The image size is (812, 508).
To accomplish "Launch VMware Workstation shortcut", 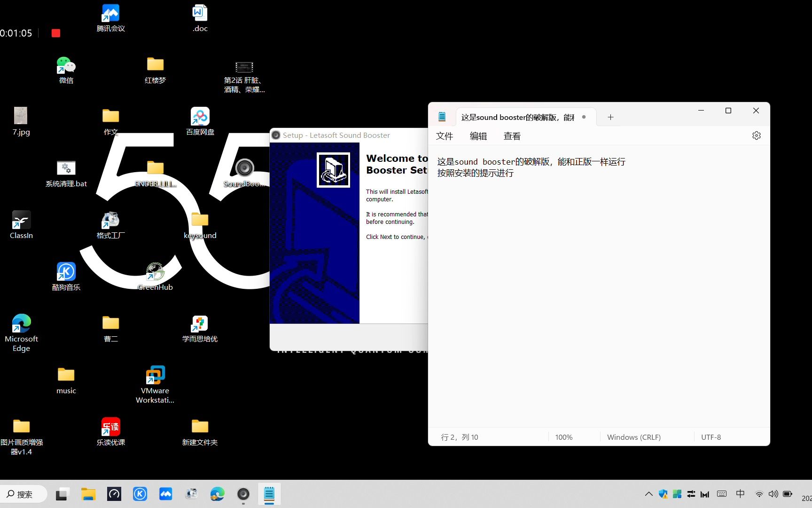I will click(x=155, y=385).
